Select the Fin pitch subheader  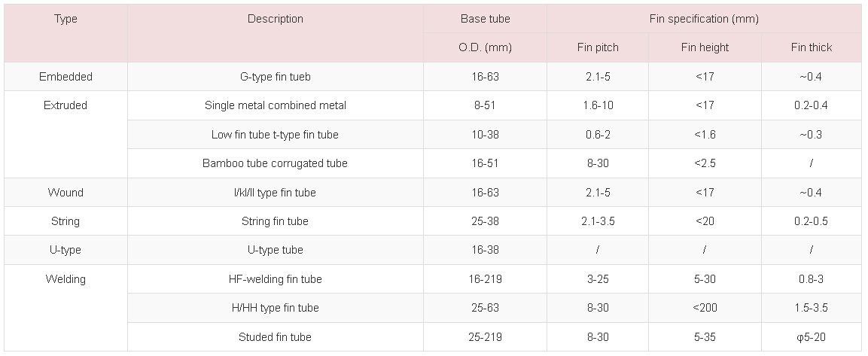pos(598,47)
